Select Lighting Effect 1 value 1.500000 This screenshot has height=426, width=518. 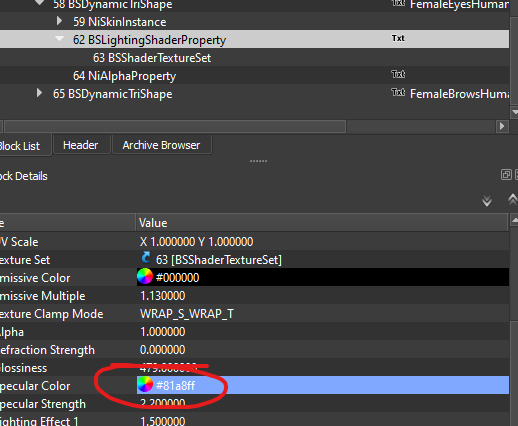pos(163,421)
